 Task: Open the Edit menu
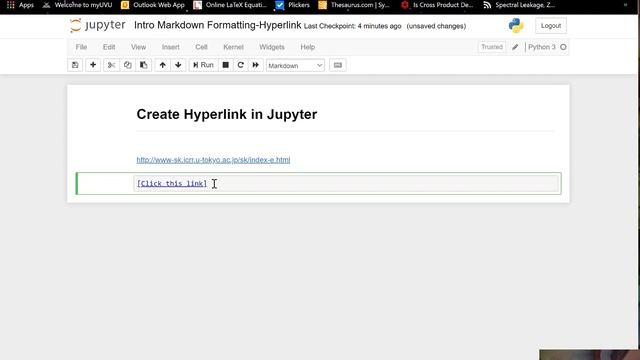tap(109, 47)
